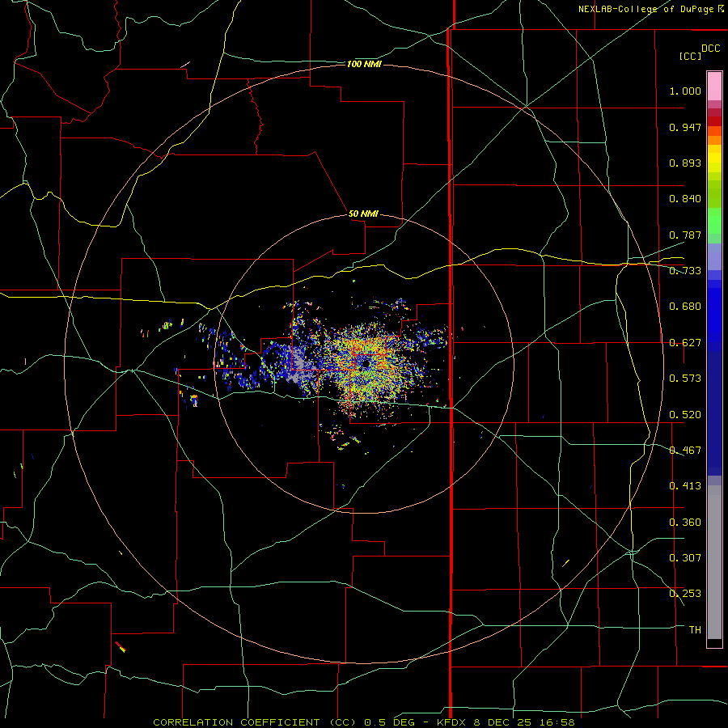Click the 0.733 legend value
Viewport: 728px width, 728px height.
coord(685,271)
